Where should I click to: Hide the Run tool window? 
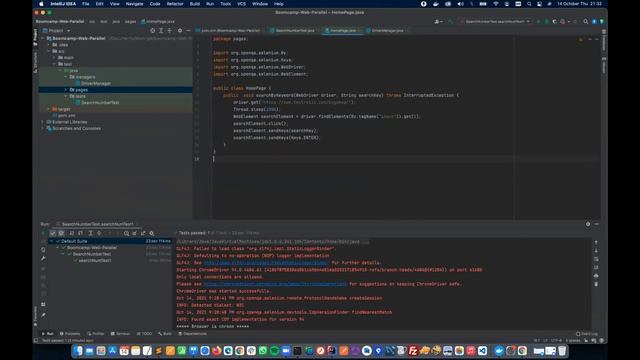[x=596, y=224]
